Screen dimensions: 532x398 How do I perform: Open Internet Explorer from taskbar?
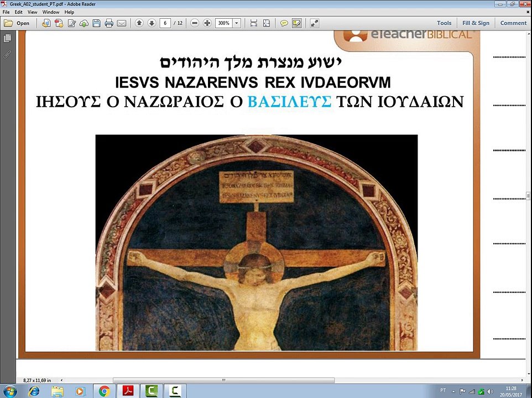[x=34, y=391]
